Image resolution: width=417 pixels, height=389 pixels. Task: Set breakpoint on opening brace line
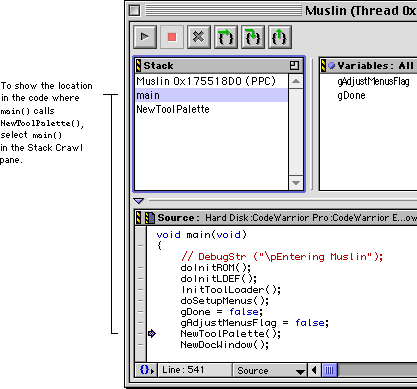pyautogui.click(x=140, y=246)
